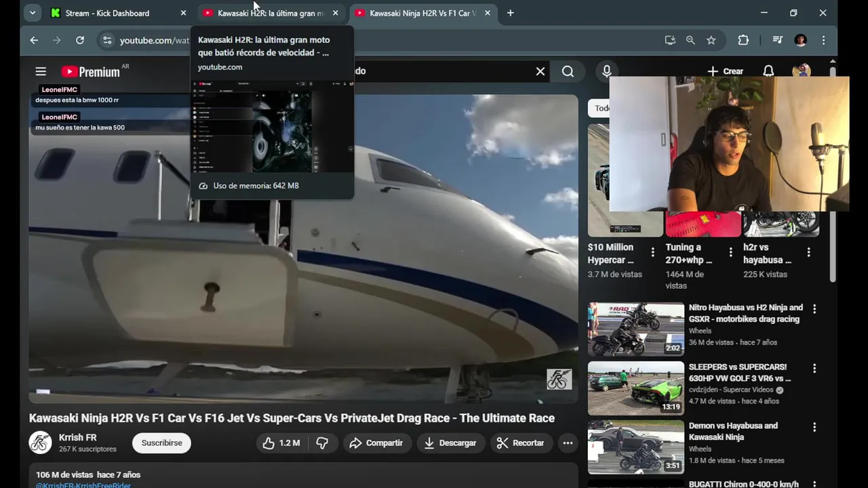Click the description box with 106 M de vistas

[x=303, y=476]
